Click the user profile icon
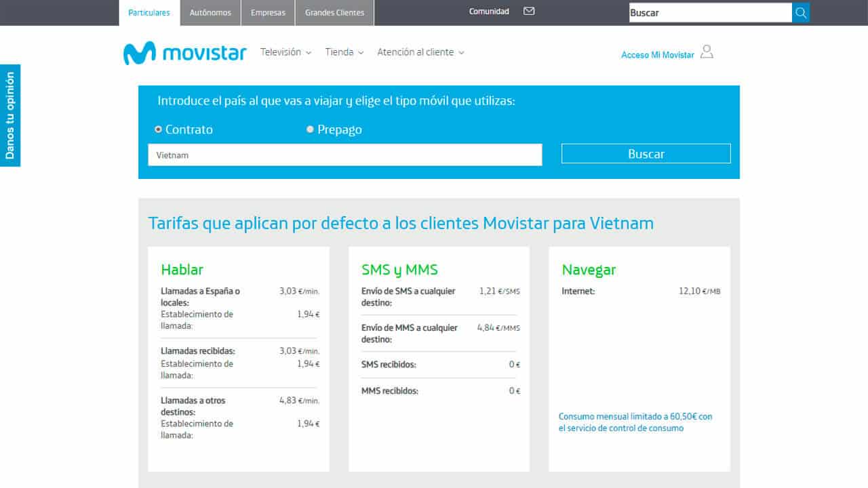The height and width of the screenshot is (488, 868). pos(707,52)
